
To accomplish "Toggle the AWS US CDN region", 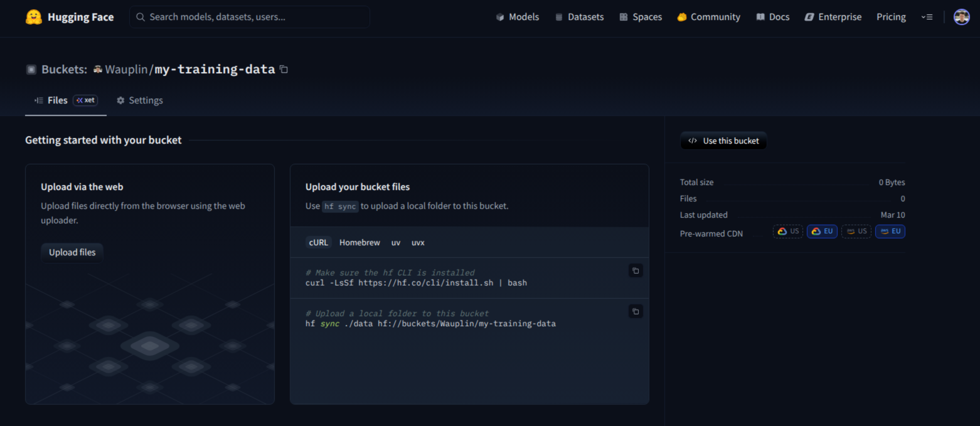I will [856, 231].
